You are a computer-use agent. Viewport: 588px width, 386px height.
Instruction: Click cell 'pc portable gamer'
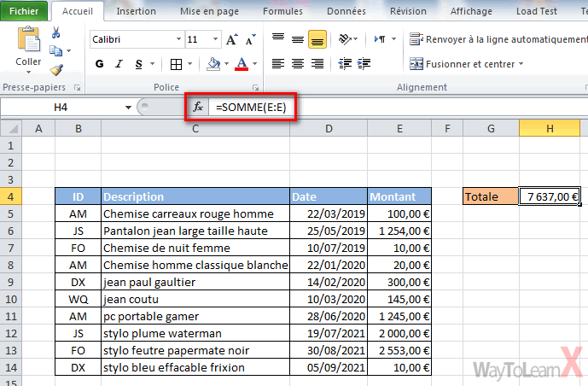(x=195, y=316)
